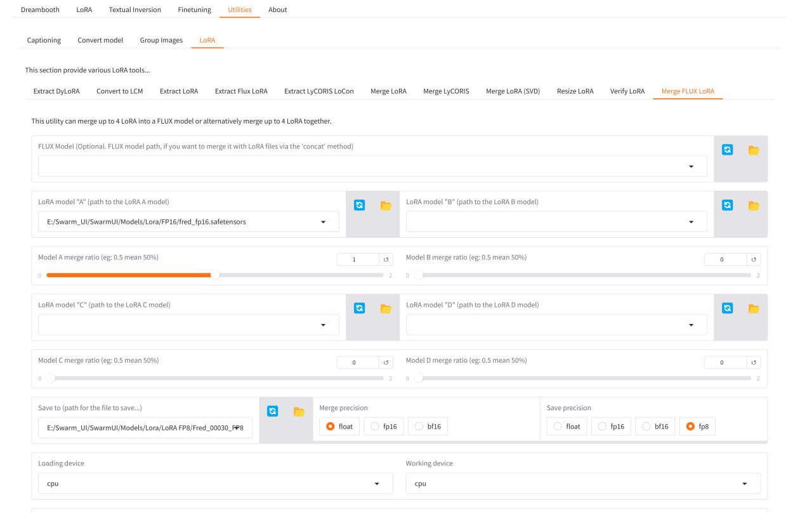Select bf16 Merge precision

(x=428, y=427)
